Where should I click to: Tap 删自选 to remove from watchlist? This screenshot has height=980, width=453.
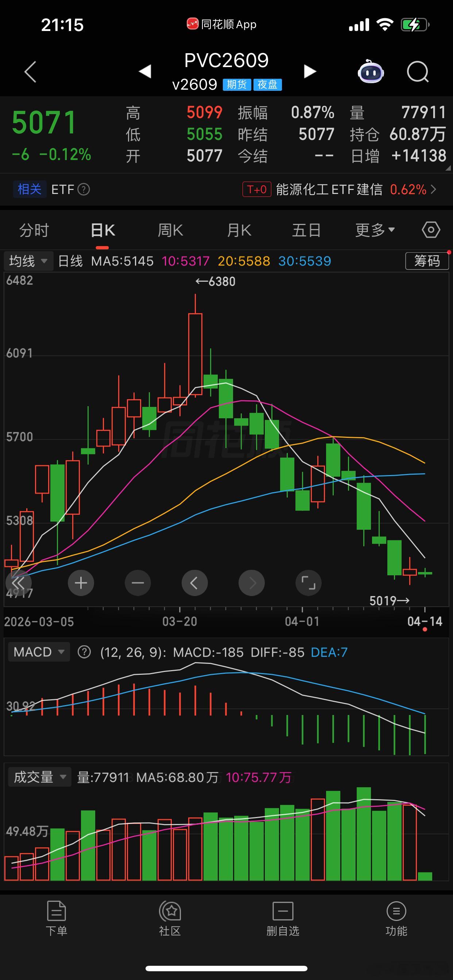click(283, 918)
